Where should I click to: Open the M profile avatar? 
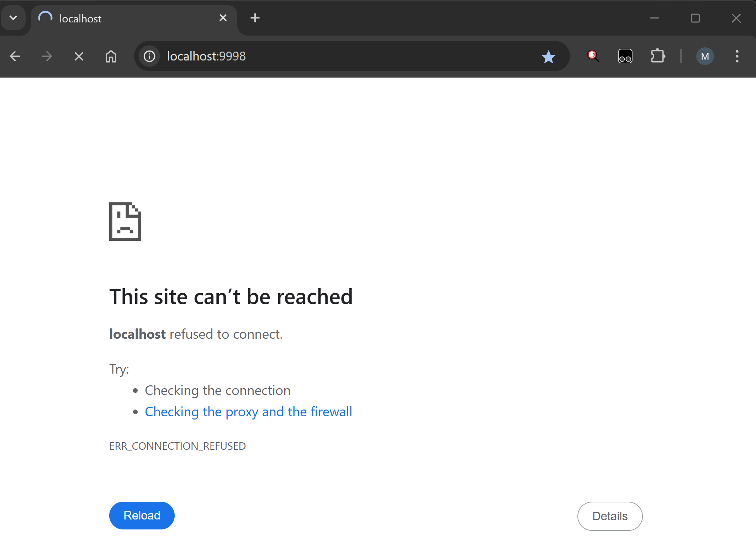[x=705, y=56]
